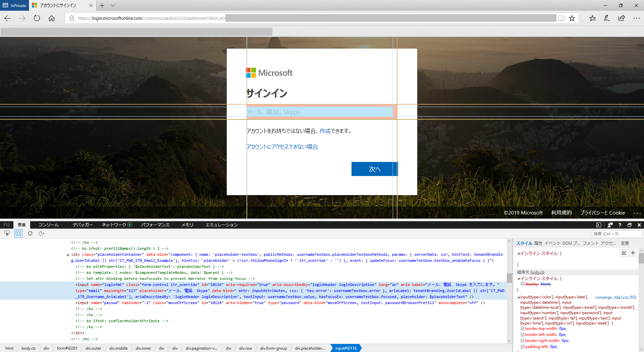Go back to the previous page
644x352 pixels.
[8, 18]
